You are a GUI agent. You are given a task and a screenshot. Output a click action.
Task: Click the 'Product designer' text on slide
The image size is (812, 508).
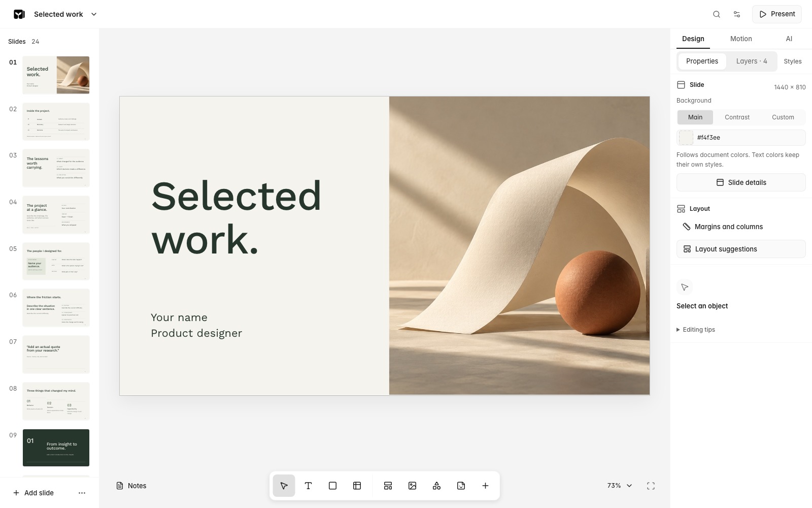coord(196,333)
